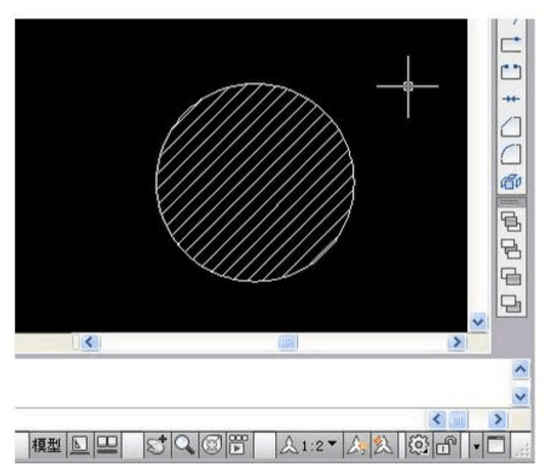Toggle the 模型 model space button

pos(46,445)
